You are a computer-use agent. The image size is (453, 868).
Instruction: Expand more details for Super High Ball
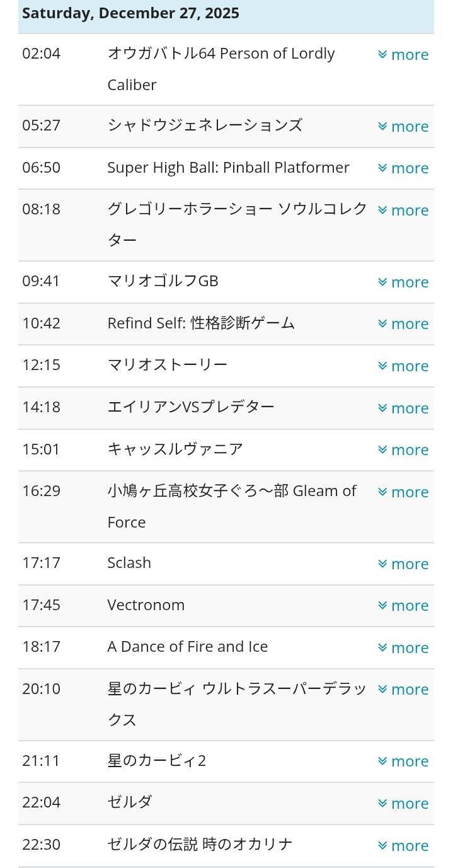(403, 168)
